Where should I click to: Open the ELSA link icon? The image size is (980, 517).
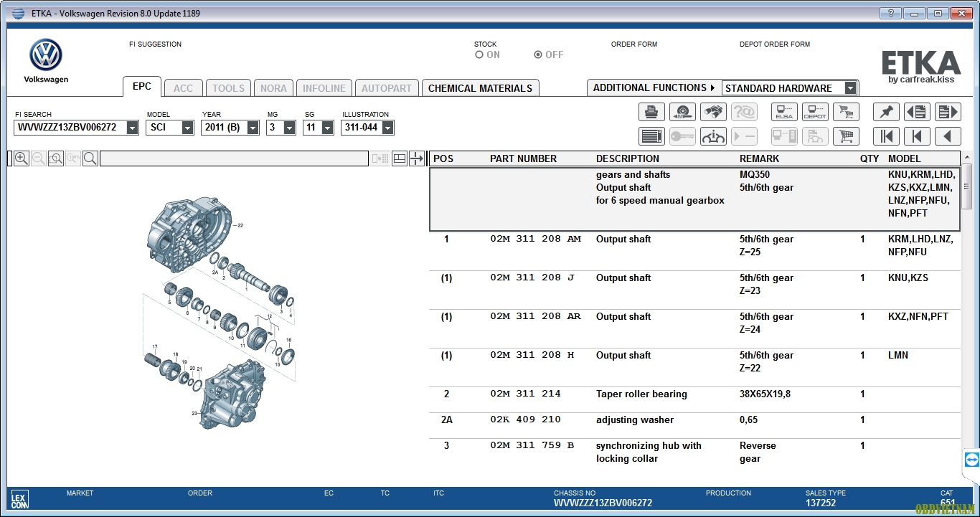784,112
